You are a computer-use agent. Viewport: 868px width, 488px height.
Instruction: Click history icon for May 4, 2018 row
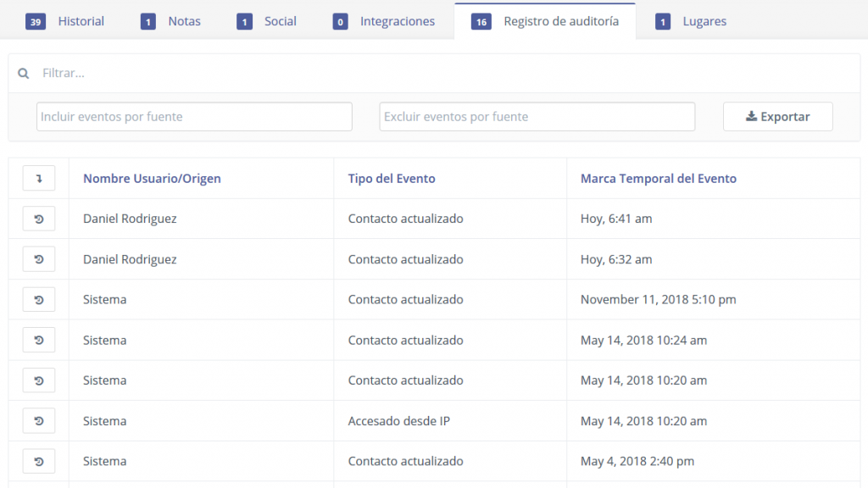39,462
